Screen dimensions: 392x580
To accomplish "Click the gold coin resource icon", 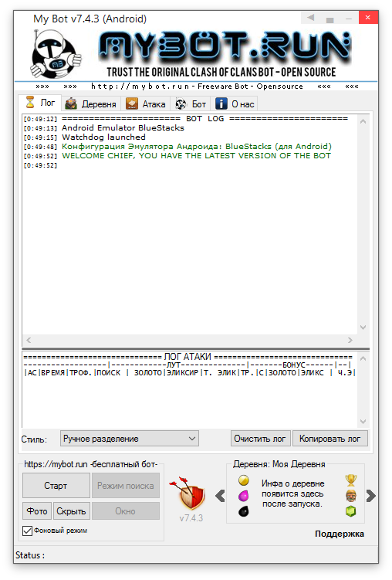I will pyautogui.click(x=244, y=480).
